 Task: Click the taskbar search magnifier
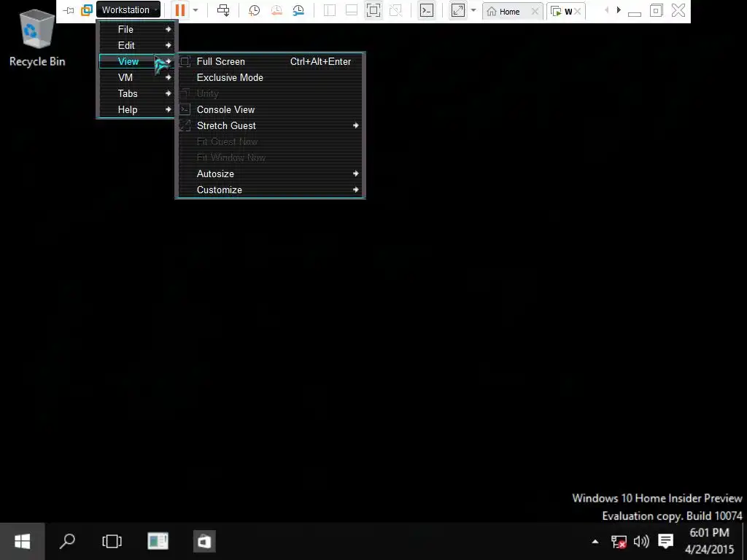point(67,542)
